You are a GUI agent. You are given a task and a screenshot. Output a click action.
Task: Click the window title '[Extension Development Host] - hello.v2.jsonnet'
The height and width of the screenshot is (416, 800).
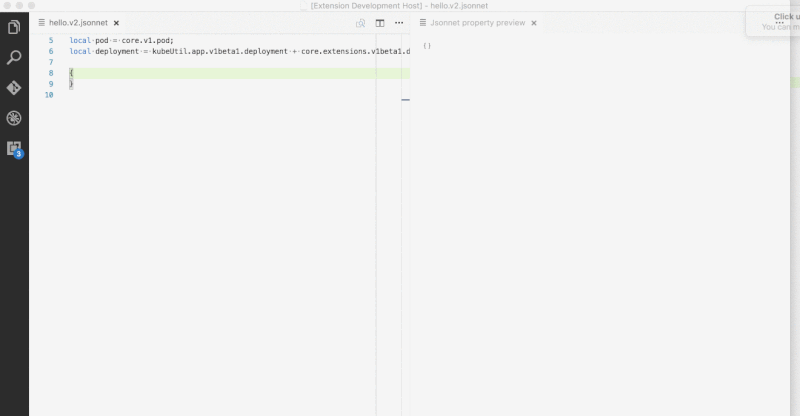point(399,6)
